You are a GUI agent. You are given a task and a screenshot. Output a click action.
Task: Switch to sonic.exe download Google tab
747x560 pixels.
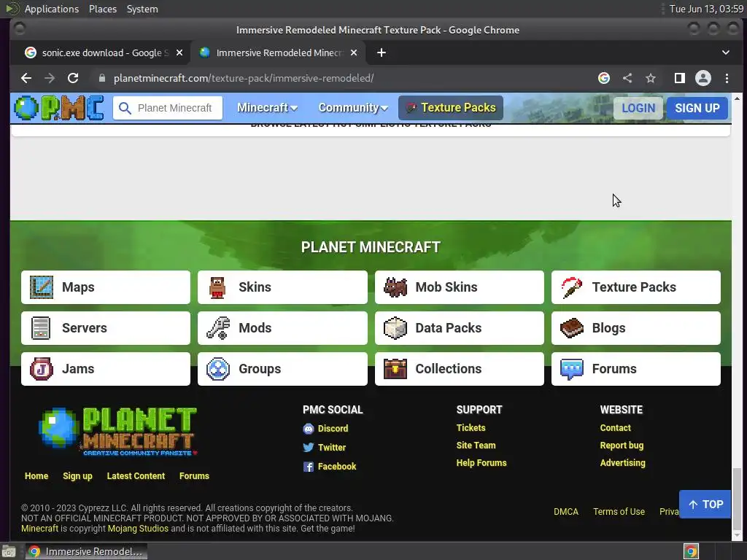point(104,52)
